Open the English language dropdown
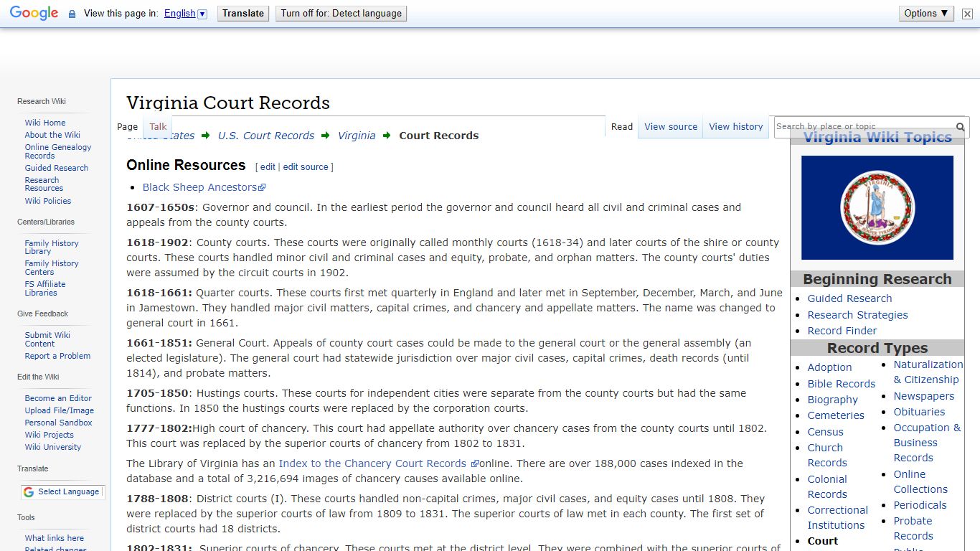The width and height of the screenshot is (980, 551). pyautogui.click(x=185, y=14)
